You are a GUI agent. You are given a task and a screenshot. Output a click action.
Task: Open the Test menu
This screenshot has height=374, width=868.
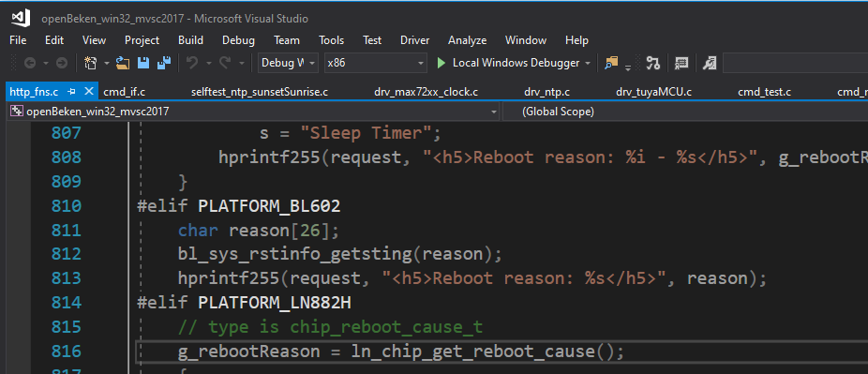click(x=372, y=40)
